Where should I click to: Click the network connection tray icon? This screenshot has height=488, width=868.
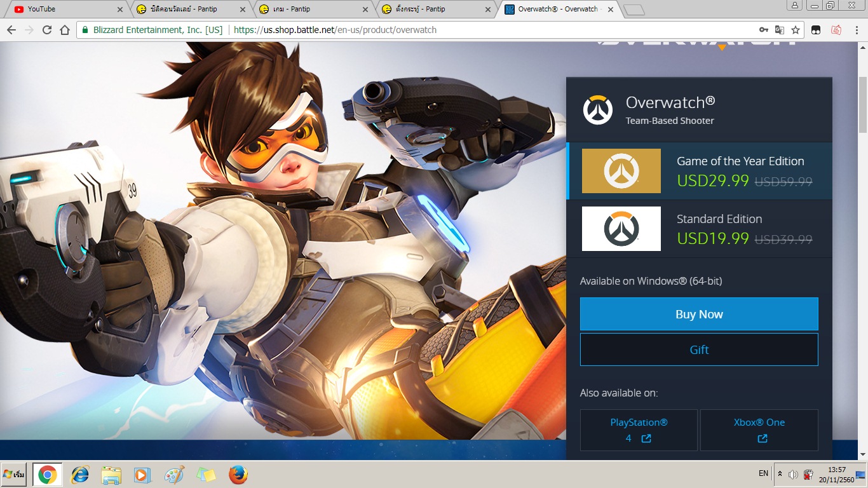click(808, 474)
